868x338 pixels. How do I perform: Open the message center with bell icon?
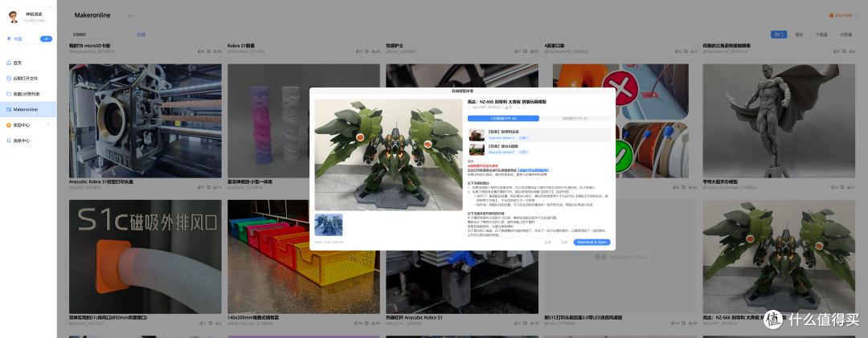tap(28, 140)
